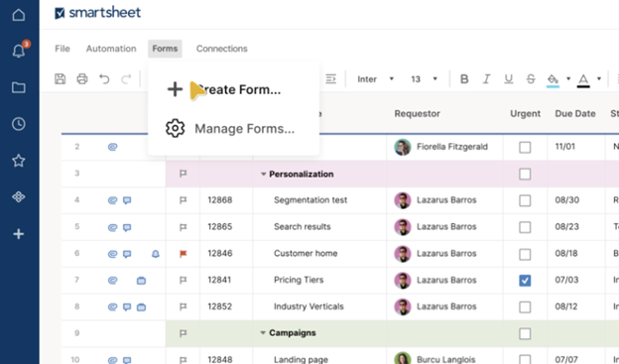The width and height of the screenshot is (619, 364).
Task: Open the font size 13 dropdown
Action: pos(424,79)
